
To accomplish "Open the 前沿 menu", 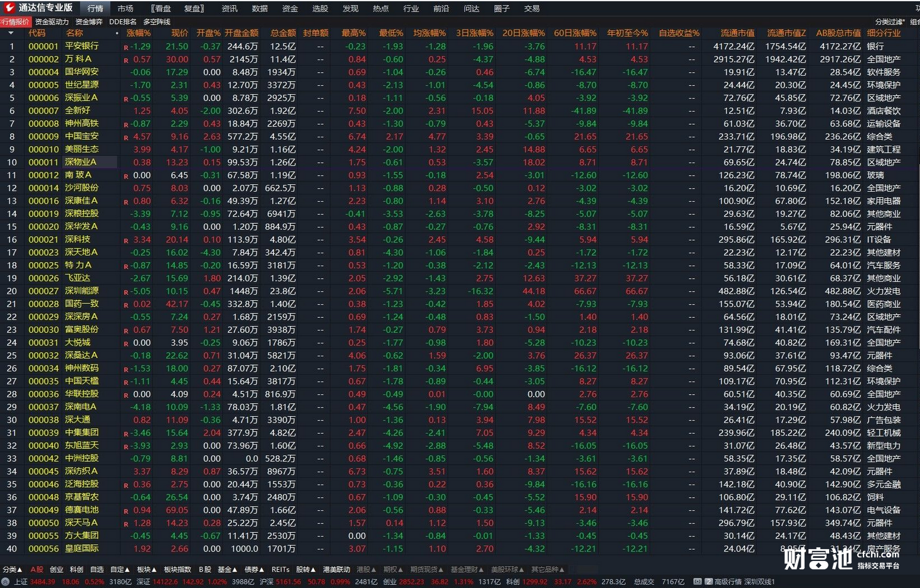I will pyautogui.click(x=441, y=8).
